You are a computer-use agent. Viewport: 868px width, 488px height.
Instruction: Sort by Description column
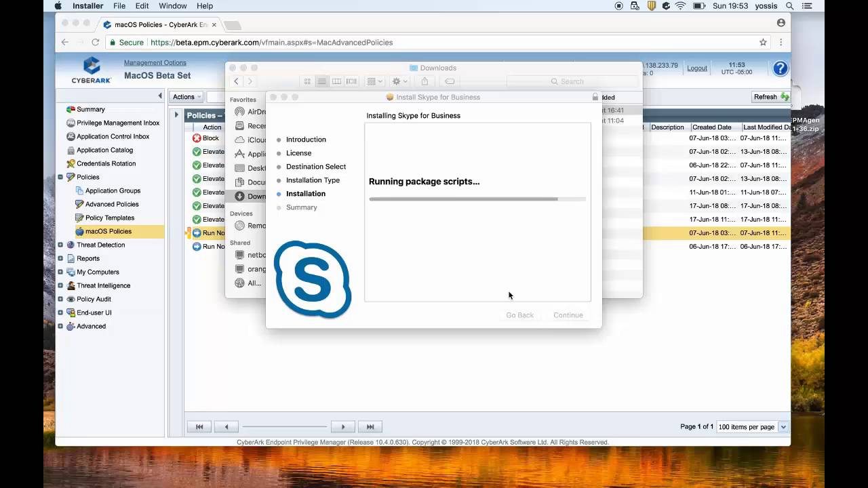[668, 127]
